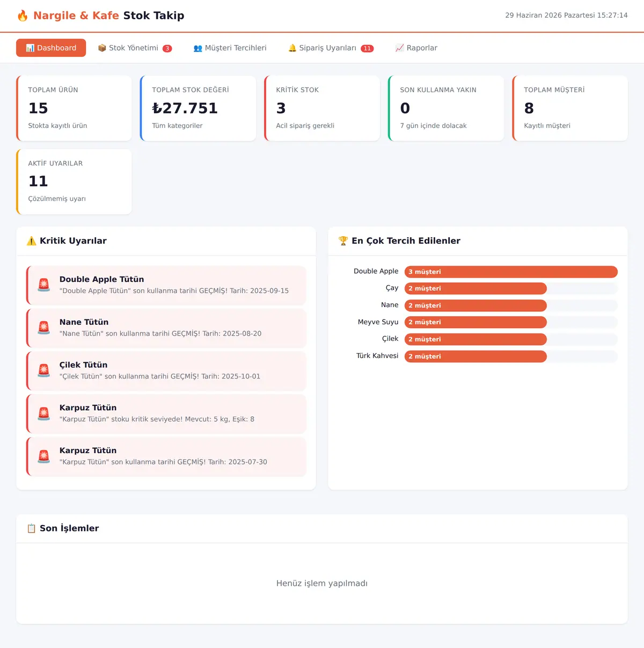
Task: Click the Meyve Suyu label in preferences list
Action: 378,322
